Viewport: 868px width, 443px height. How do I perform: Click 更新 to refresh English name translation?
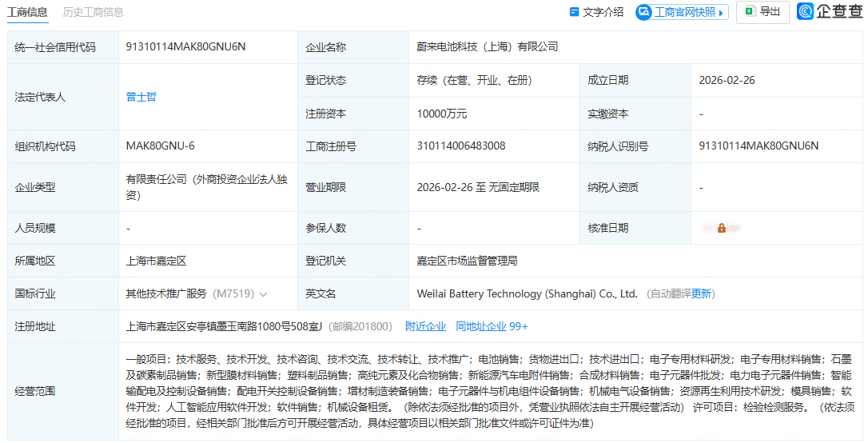(x=701, y=293)
